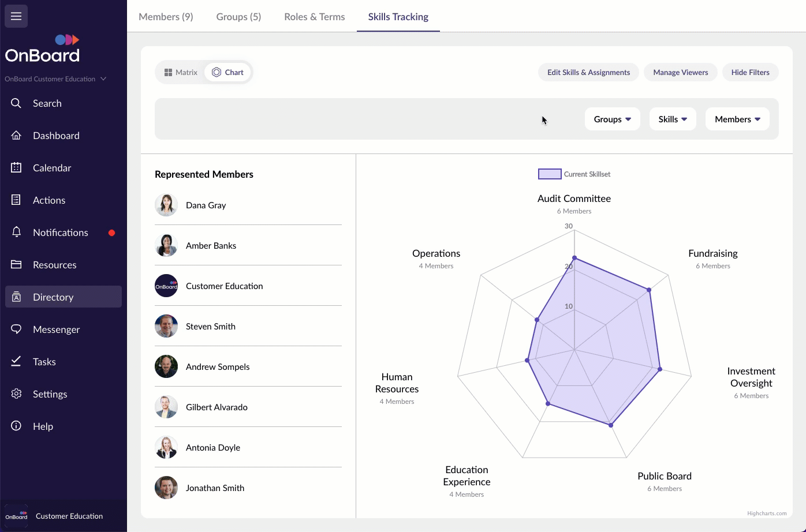Click the Messenger chat bubble icon

tap(16, 329)
